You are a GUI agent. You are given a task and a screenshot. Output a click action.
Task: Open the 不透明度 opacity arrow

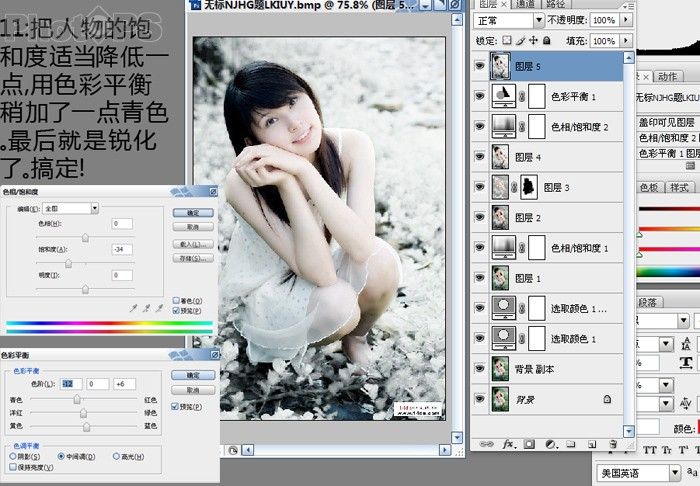[626, 20]
